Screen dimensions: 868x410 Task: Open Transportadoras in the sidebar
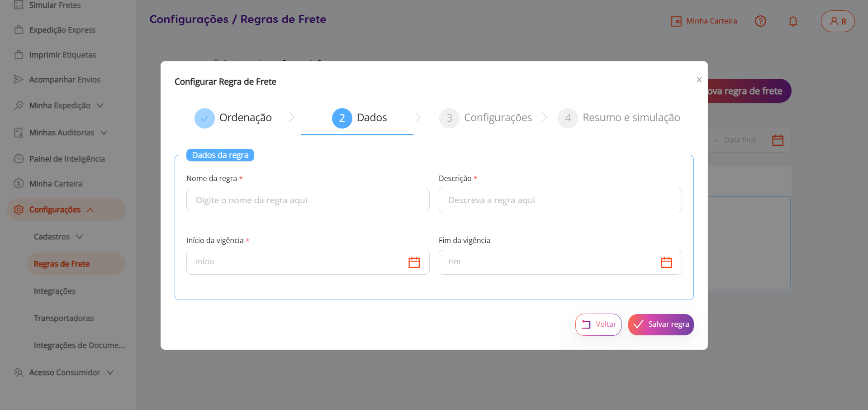click(64, 318)
